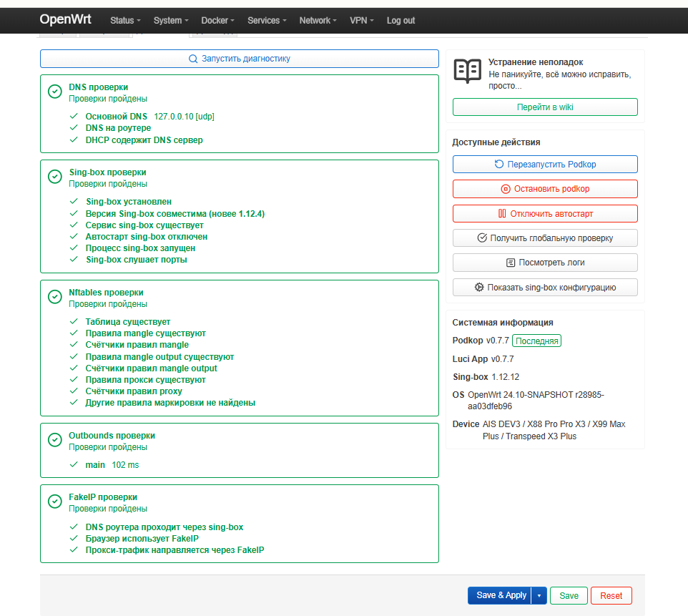Click the Save & Apply button

point(500,596)
